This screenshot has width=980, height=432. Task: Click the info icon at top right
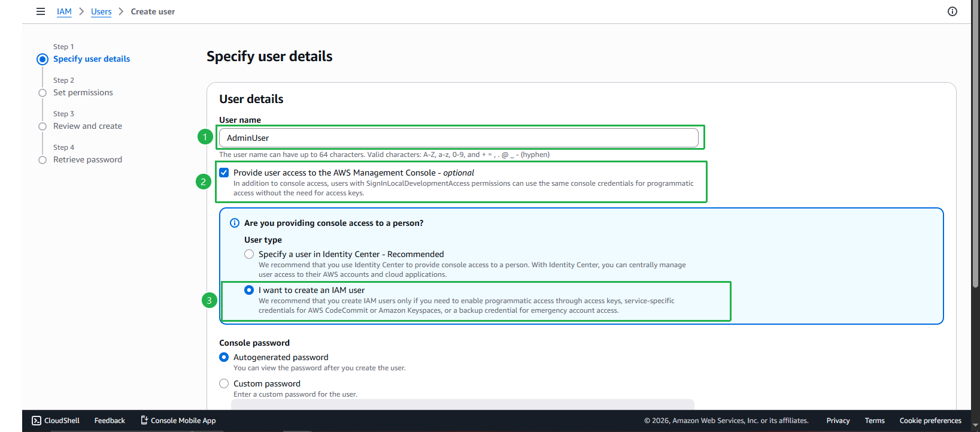click(x=952, y=11)
